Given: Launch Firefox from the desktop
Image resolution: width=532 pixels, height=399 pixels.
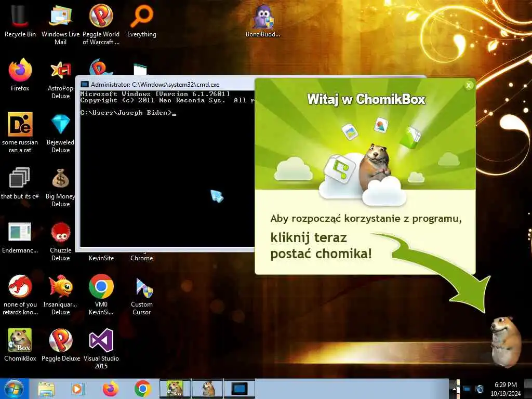Looking at the screenshot, I should 20,75.
